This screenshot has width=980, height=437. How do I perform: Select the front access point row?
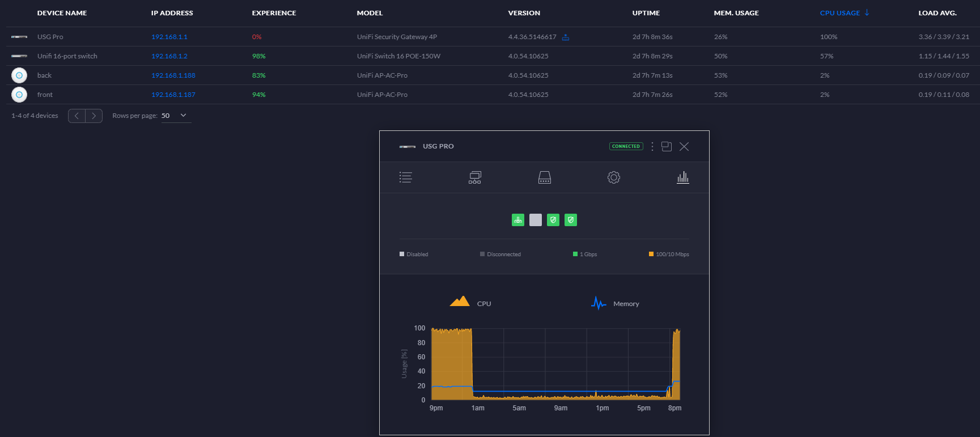tap(493, 95)
